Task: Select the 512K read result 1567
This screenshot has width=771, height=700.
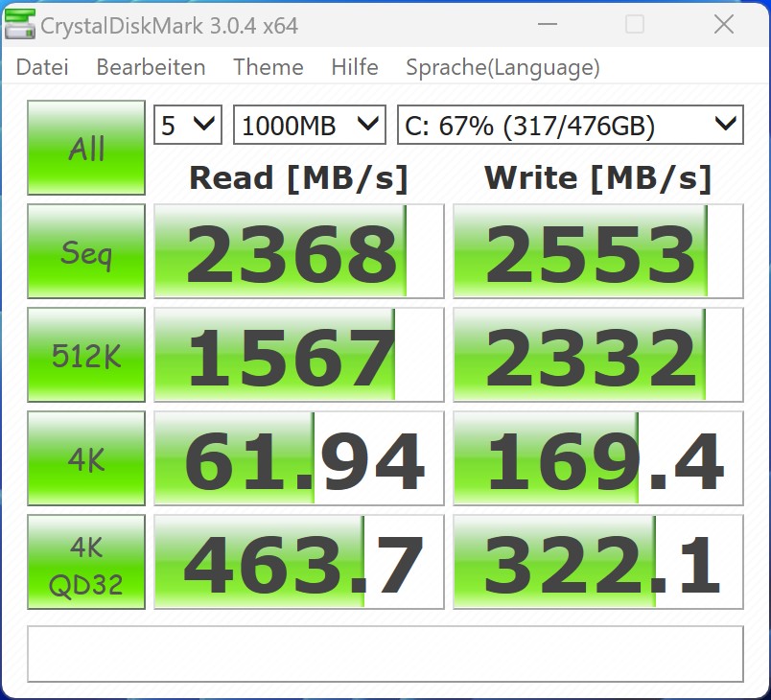Action: pos(299,355)
